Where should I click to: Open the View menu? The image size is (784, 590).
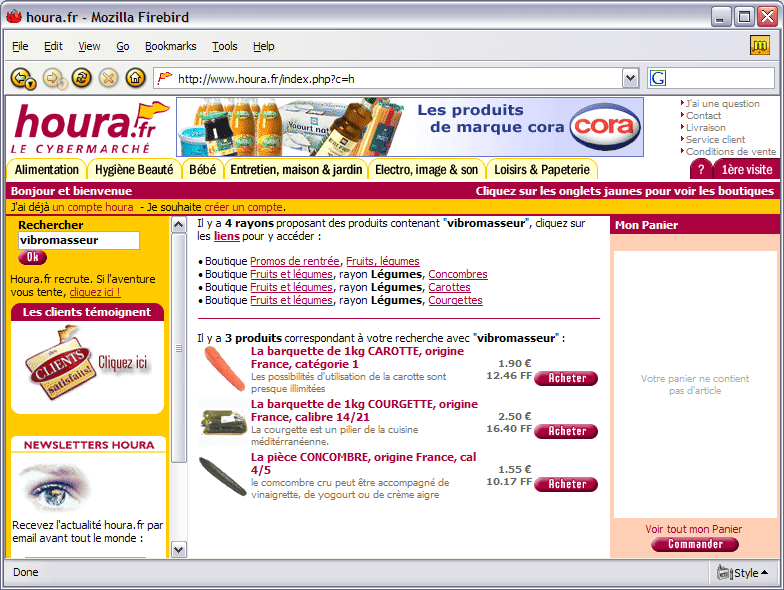pos(89,46)
